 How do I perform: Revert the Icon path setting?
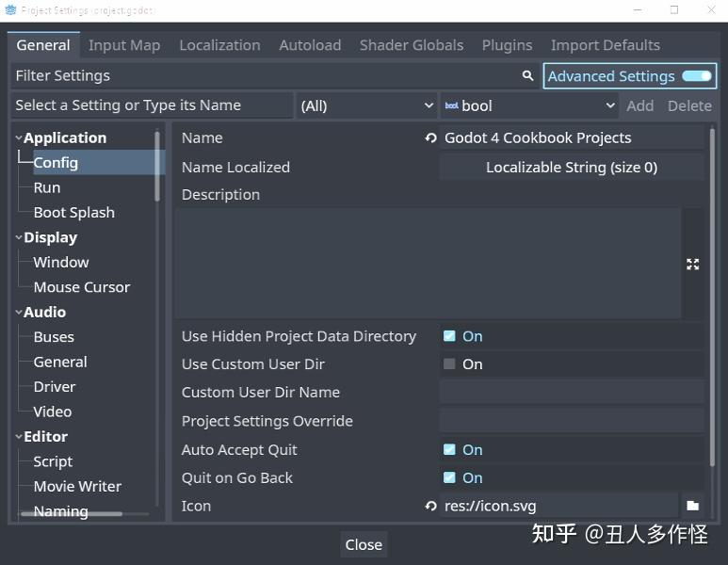point(430,506)
